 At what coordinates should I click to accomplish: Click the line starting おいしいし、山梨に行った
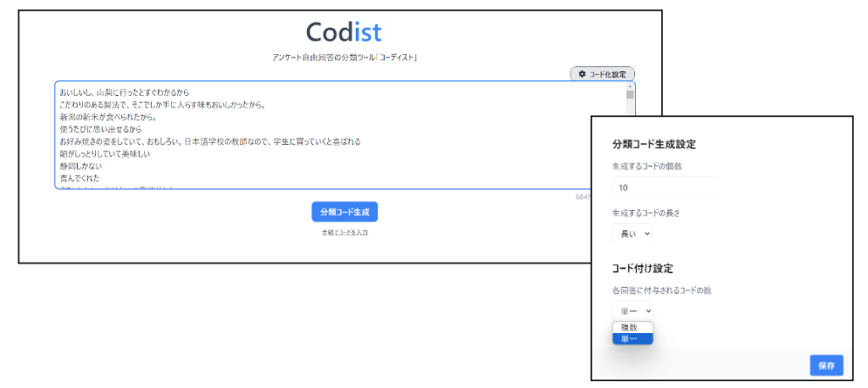pyautogui.click(x=125, y=92)
